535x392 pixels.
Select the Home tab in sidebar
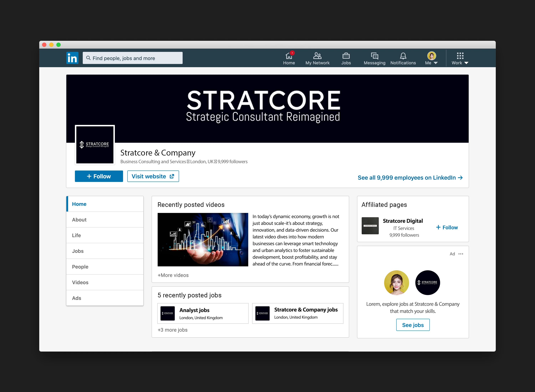pyautogui.click(x=105, y=204)
